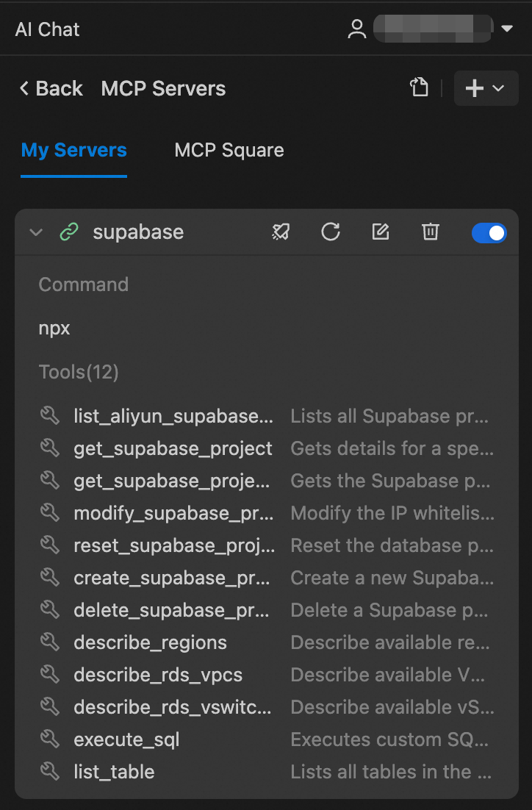Click the user profile icon at top
The height and width of the screenshot is (810, 532).
point(357,29)
